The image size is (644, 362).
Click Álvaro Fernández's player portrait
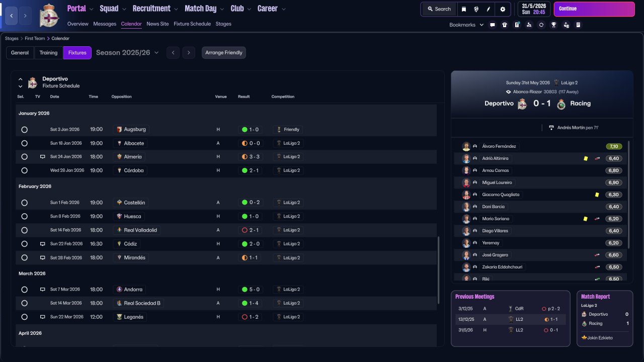(466, 146)
